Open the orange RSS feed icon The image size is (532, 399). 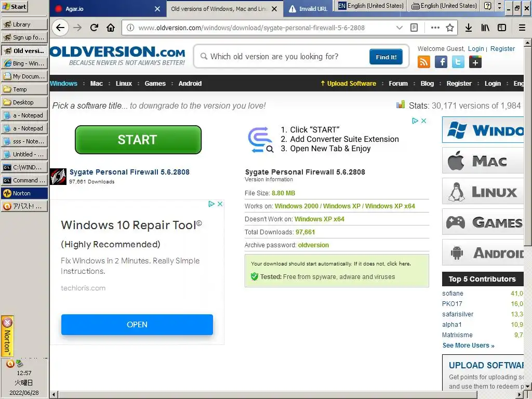point(424,62)
